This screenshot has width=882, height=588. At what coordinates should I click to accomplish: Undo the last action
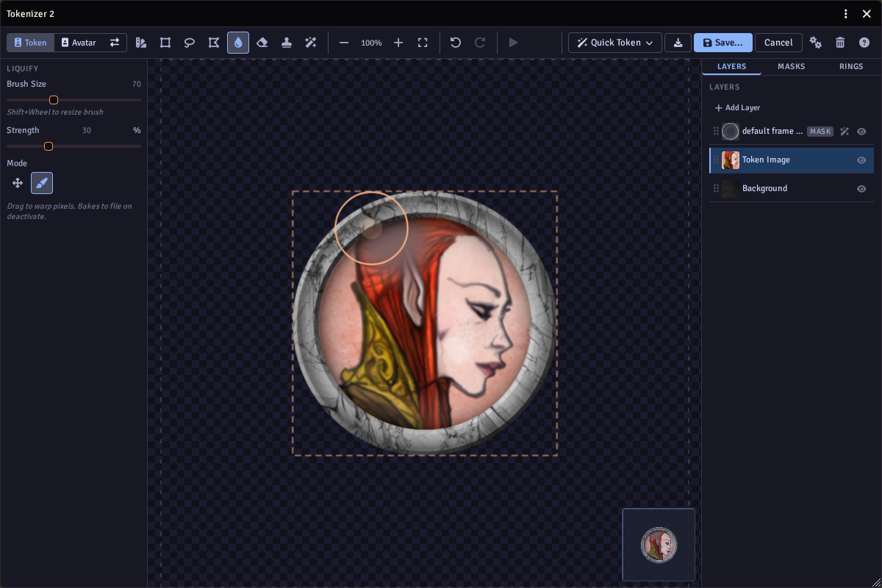(456, 43)
